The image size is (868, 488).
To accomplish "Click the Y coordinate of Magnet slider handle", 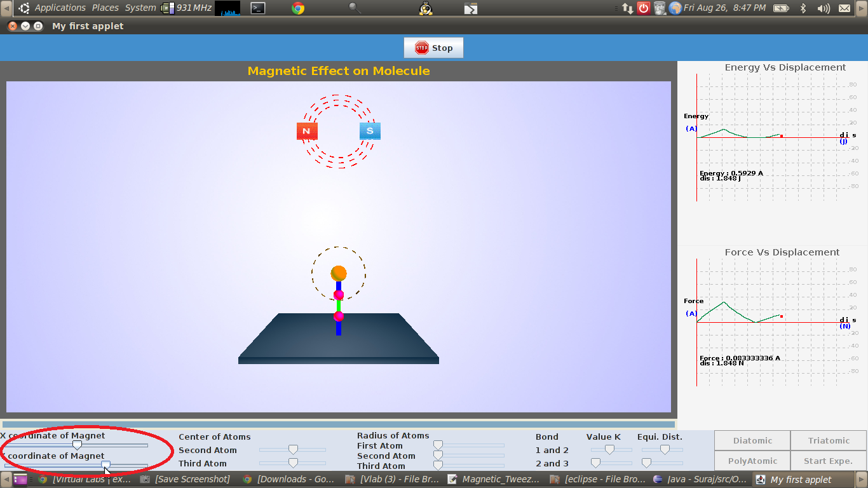I will [x=106, y=466].
